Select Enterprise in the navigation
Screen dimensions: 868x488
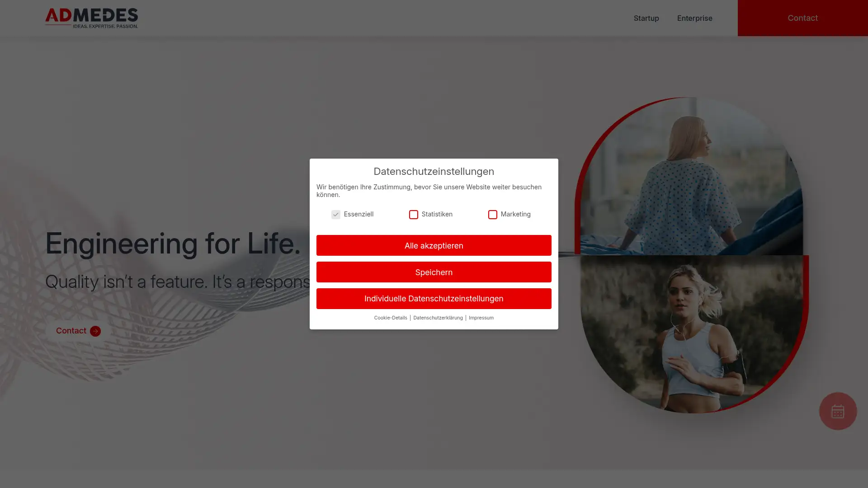point(694,18)
